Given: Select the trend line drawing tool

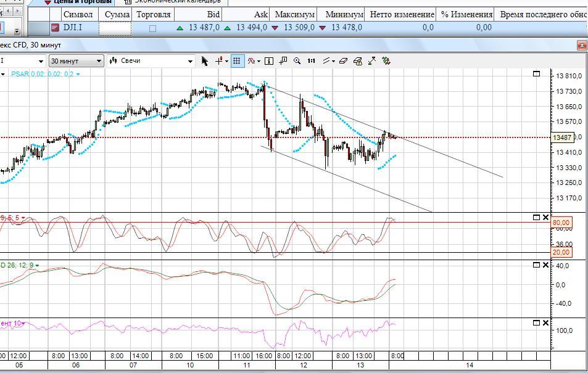Looking at the screenshot, I should 326,61.
